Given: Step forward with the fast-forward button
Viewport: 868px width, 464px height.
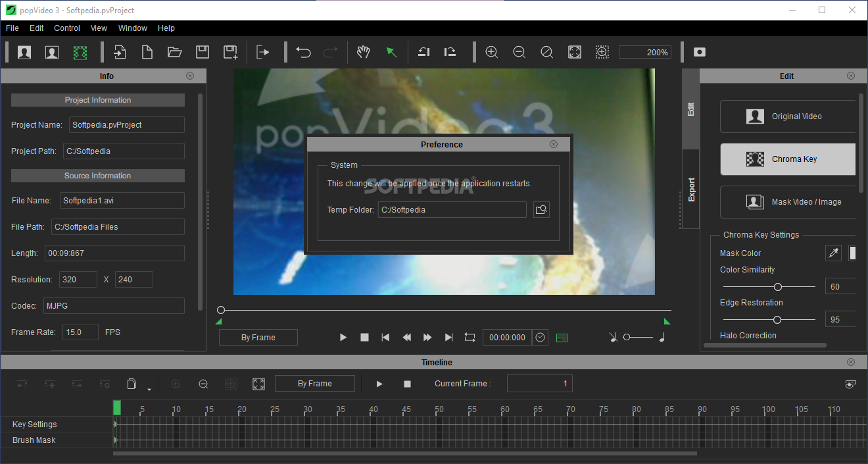Looking at the screenshot, I should click(x=427, y=338).
